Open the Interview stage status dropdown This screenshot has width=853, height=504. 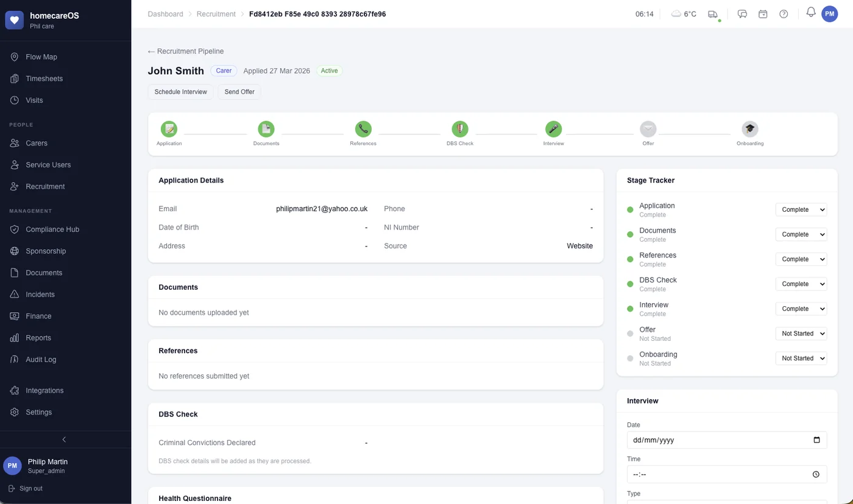pos(801,309)
